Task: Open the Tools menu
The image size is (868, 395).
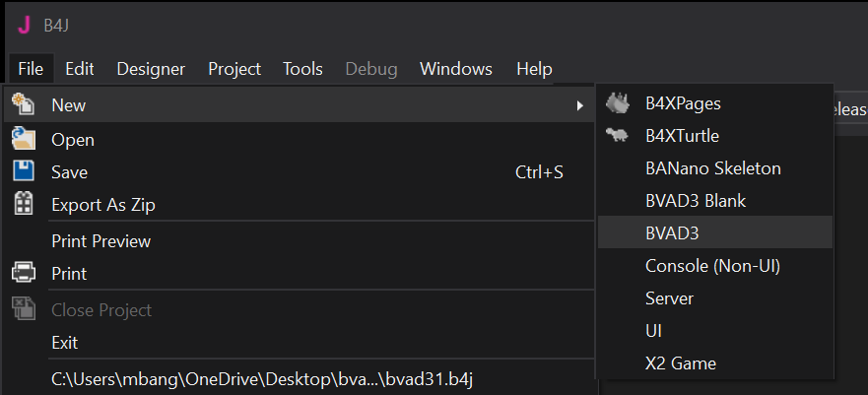Action: (x=302, y=69)
